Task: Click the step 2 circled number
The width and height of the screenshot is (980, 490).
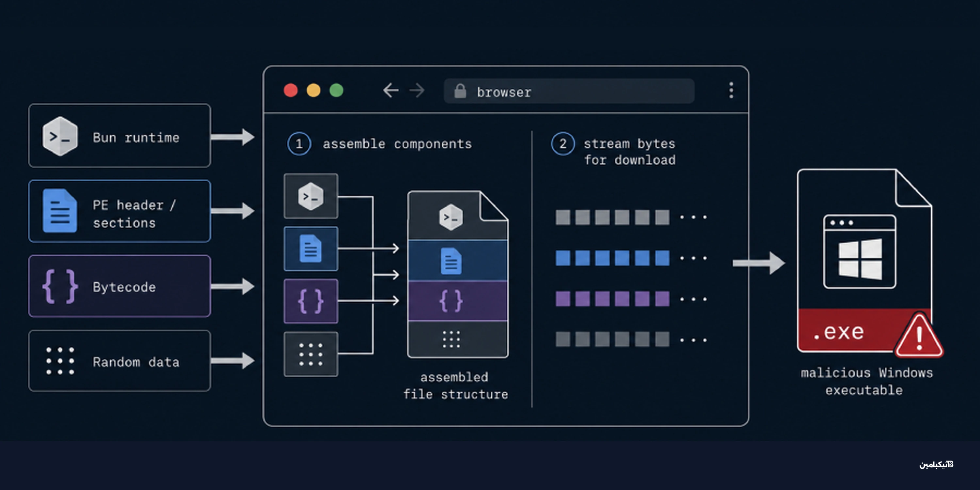Action: [x=563, y=144]
